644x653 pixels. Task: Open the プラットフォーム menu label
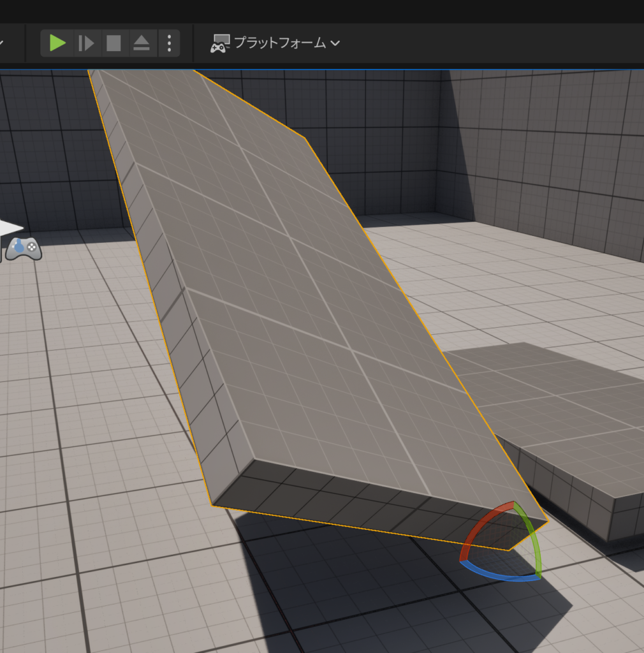[279, 43]
